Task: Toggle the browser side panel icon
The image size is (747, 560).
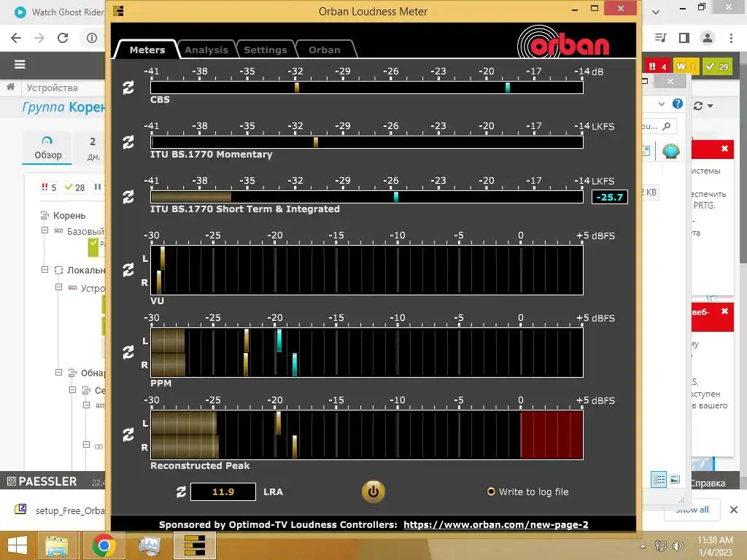Action: 684,38
